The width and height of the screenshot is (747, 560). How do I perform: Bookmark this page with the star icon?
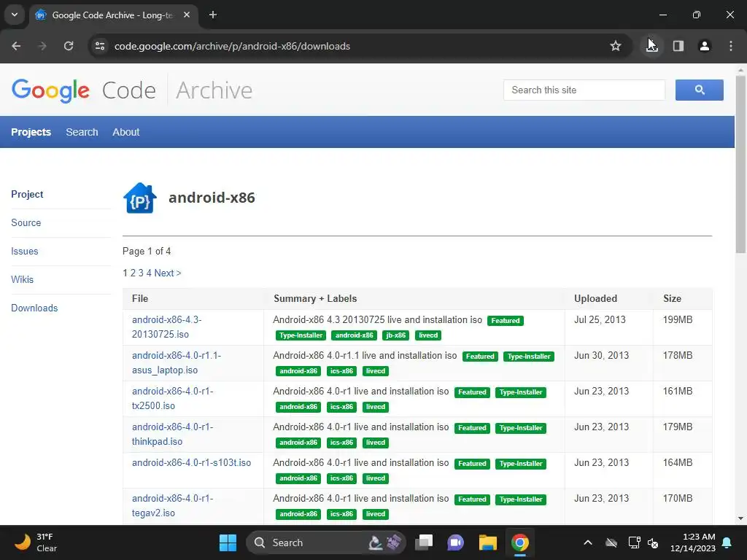(616, 46)
